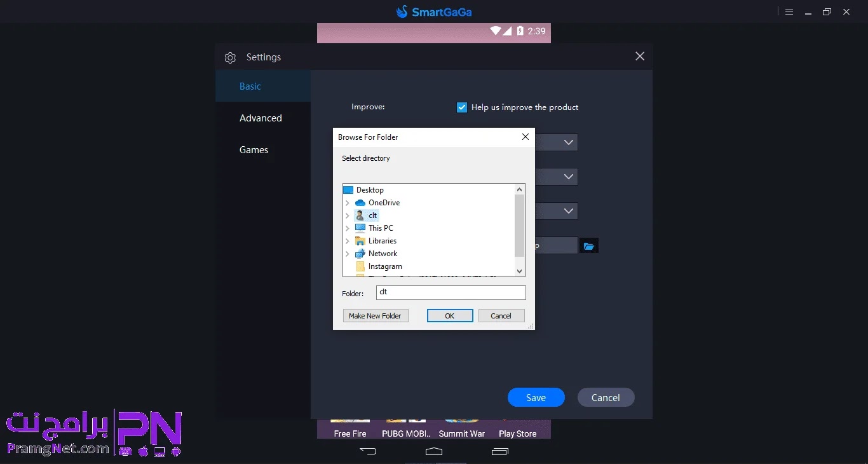Save the settings with Save button
The width and height of the screenshot is (868, 464).
pyautogui.click(x=536, y=398)
